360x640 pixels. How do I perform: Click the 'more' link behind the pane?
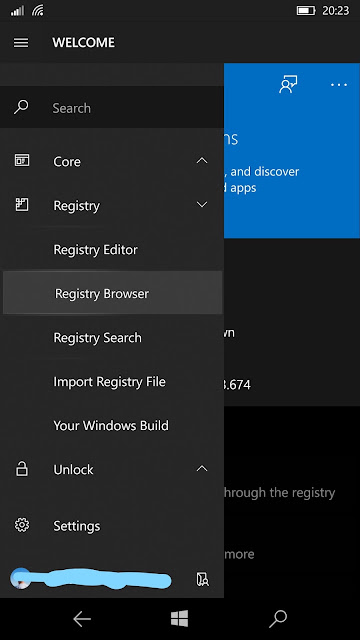coord(239,554)
